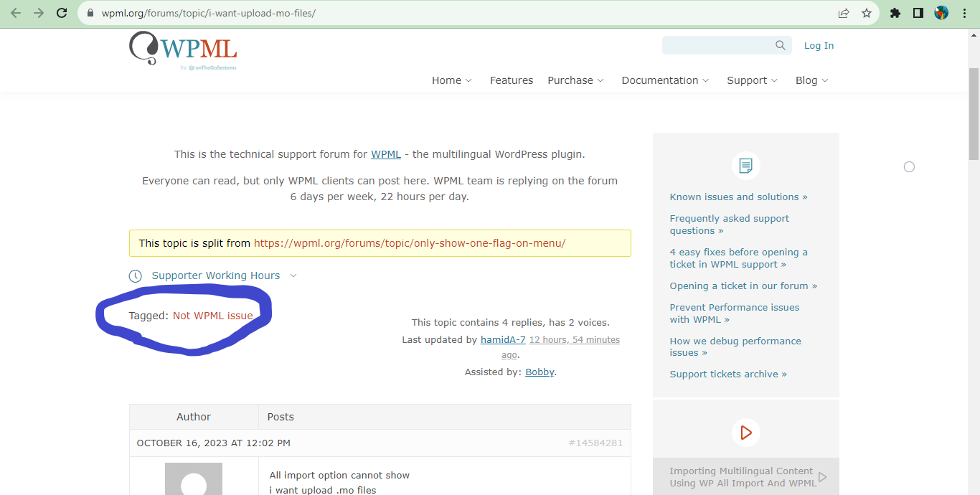The width and height of the screenshot is (980, 495).
Task: Bookmark this page with star icon
Action: point(867,13)
